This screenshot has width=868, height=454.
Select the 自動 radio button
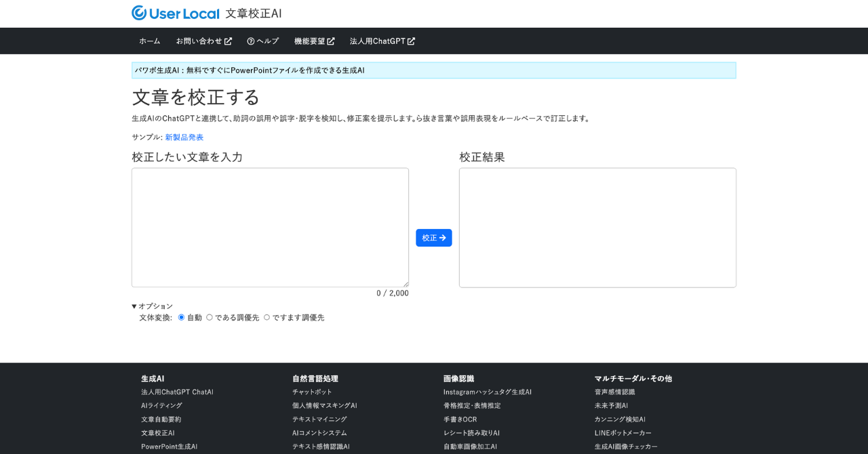[182, 317]
